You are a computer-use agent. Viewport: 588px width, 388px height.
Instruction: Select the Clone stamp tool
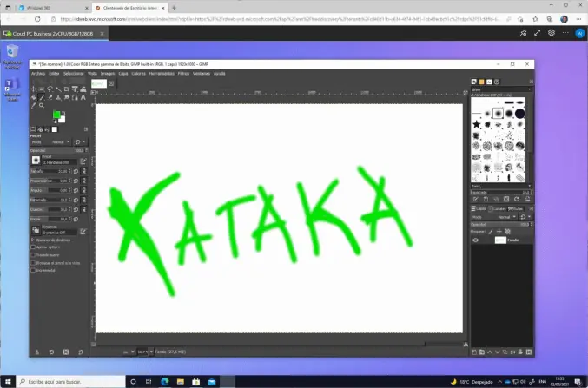(x=58, y=97)
